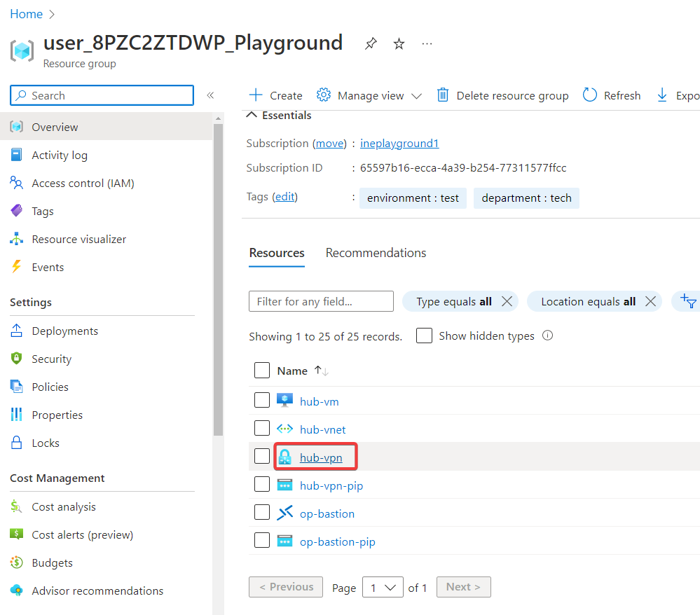Viewport: 700px width, 615px height.
Task: Click the add filter icon
Action: pyautogui.click(x=686, y=302)
